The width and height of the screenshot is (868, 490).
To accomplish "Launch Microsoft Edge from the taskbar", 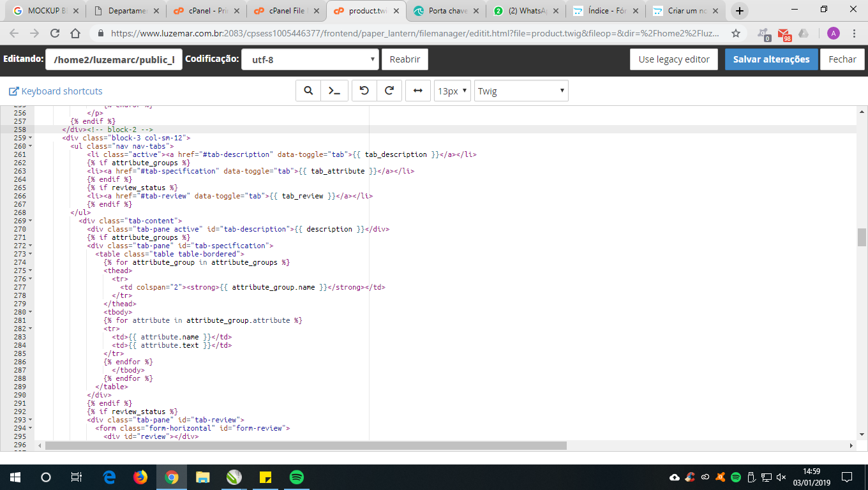I will click(x=109, y=477).
